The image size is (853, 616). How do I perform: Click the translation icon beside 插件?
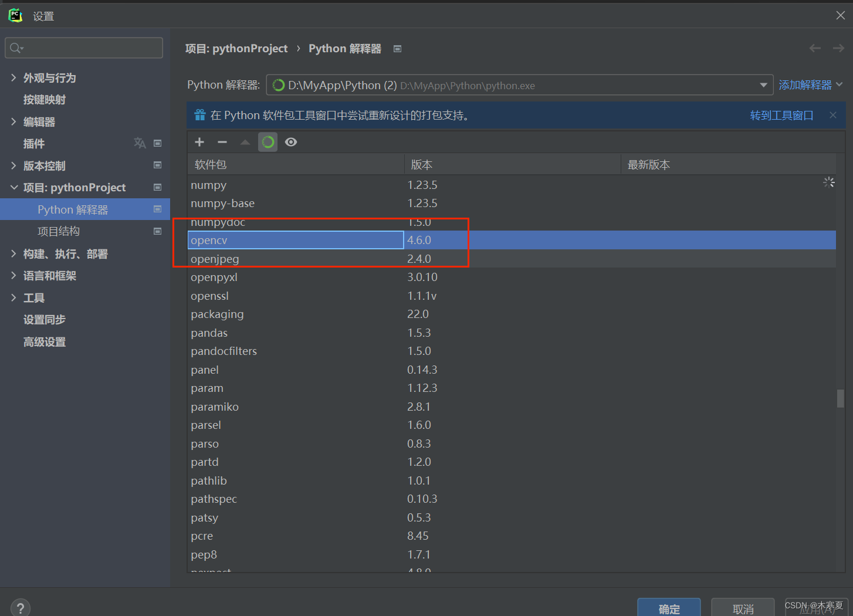pos(140,143)
